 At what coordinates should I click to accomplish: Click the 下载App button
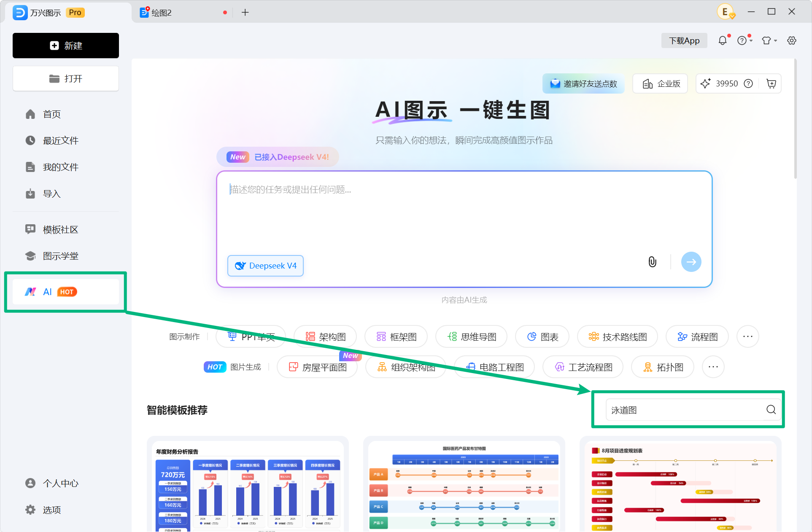click(684, 40)
